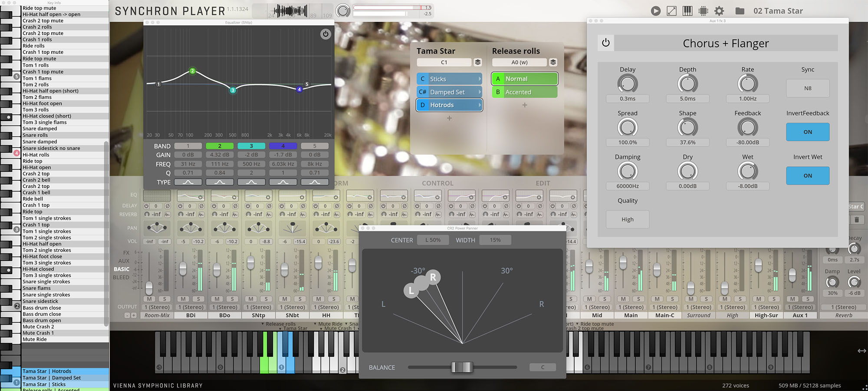
Task: Open reverb waveform icon on HH channel
Action: pos(336,214)
